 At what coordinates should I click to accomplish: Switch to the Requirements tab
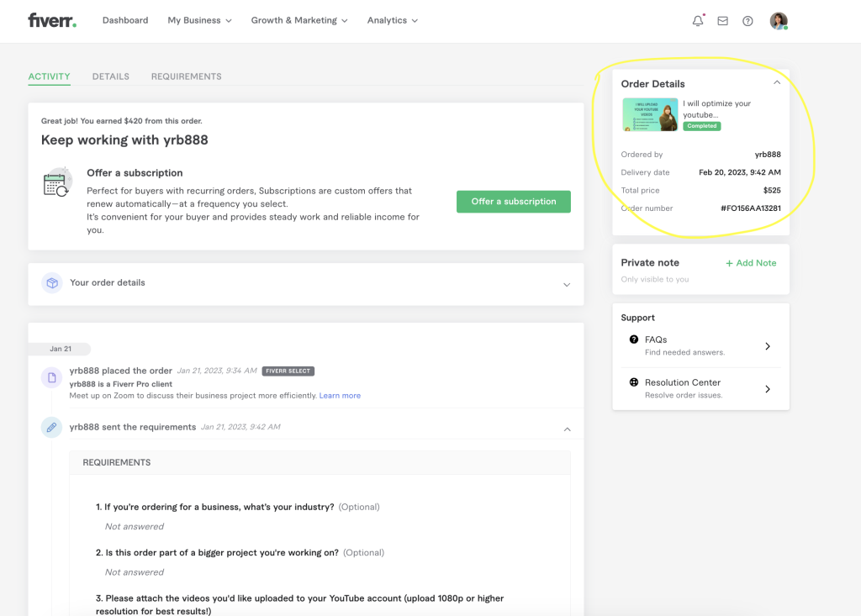186,76
